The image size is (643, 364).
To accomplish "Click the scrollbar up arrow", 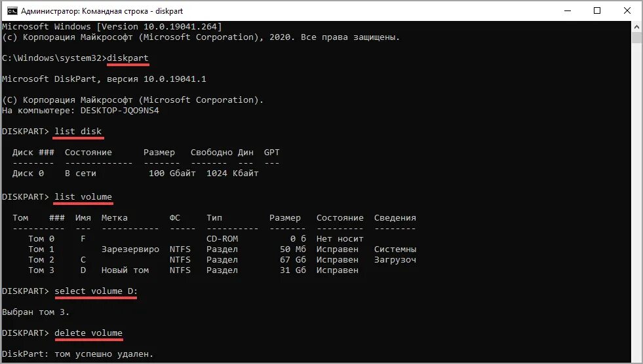I will (636, 27).
